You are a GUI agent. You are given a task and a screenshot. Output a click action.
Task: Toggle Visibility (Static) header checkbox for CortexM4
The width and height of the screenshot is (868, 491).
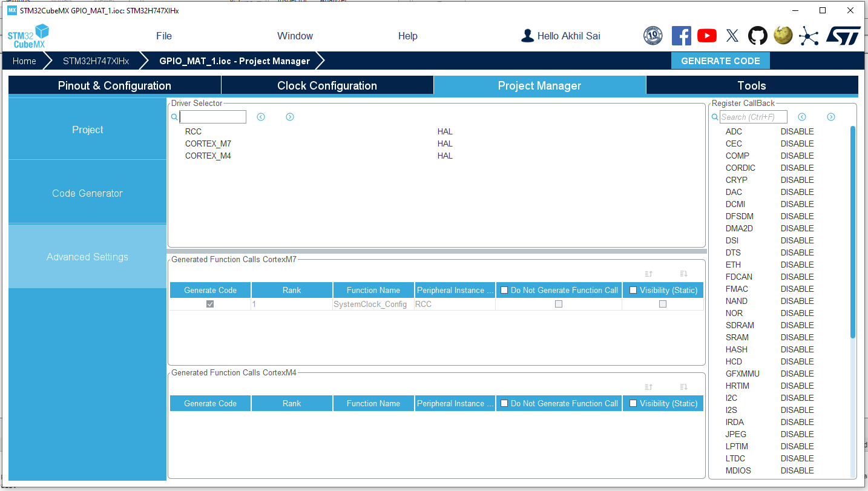pyautogui.click(x=633, y=403)
